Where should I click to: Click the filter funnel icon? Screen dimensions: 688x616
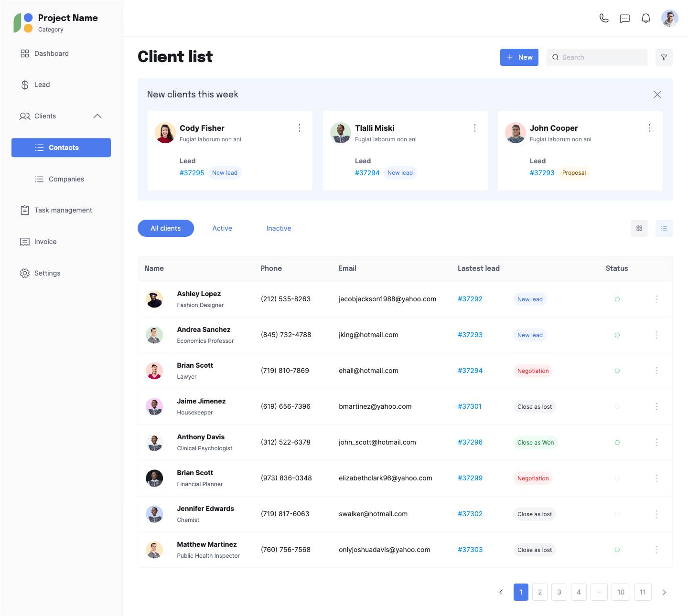point(664,57)
